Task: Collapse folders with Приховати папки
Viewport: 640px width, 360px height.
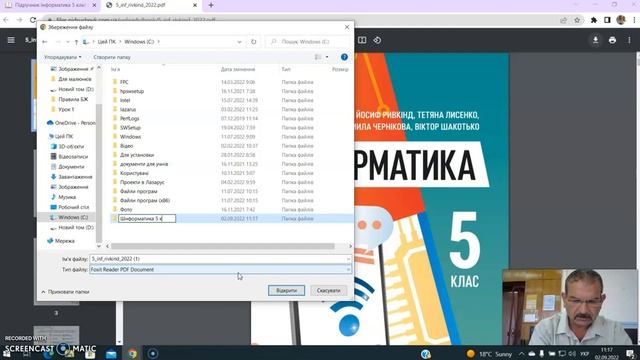Action: [65, 292]
